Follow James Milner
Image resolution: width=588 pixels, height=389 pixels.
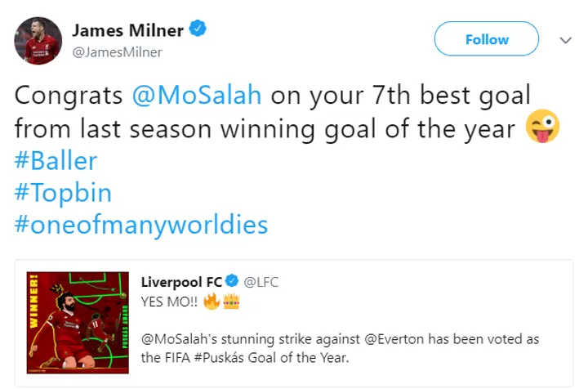pyautogui.click(x=487, y=38)
